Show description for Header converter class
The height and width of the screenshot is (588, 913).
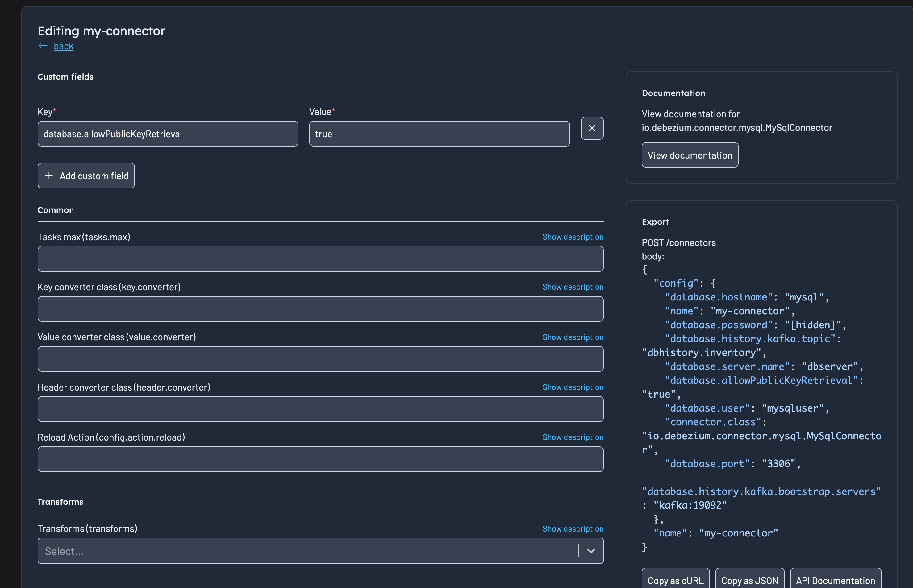click(573, 387)
